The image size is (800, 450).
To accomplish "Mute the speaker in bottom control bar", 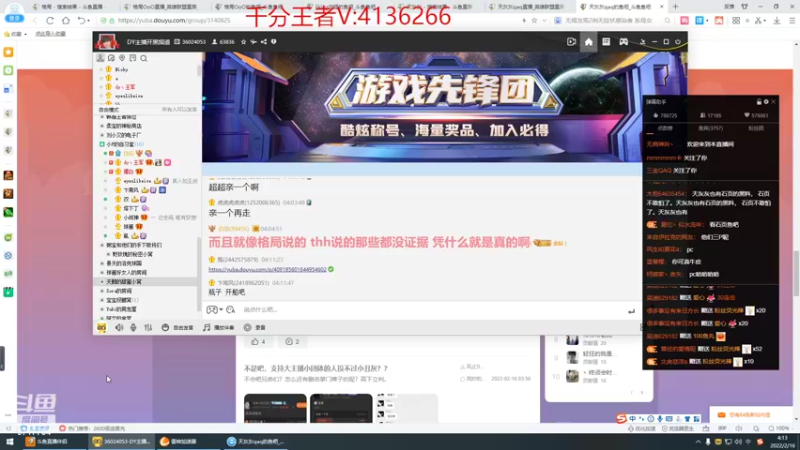I will tap(119, 328).
